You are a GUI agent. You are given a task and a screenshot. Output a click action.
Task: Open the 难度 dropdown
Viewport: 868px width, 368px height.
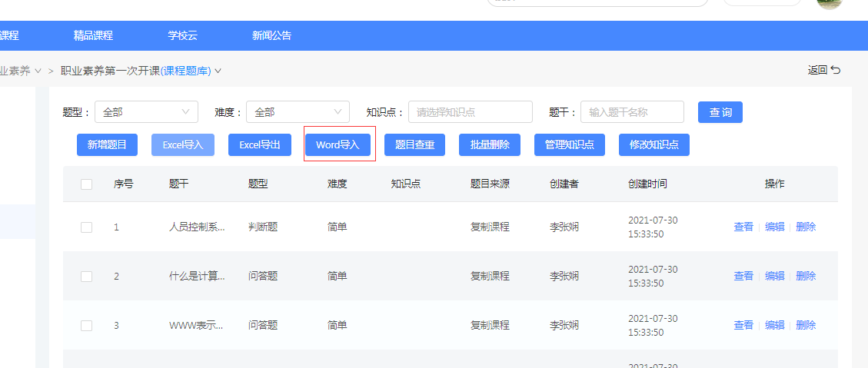pyautogui.click(x=298, y=112)
